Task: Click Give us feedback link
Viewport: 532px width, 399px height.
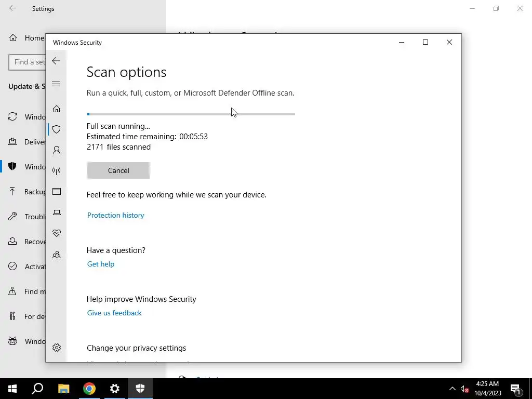Action: 114,313
